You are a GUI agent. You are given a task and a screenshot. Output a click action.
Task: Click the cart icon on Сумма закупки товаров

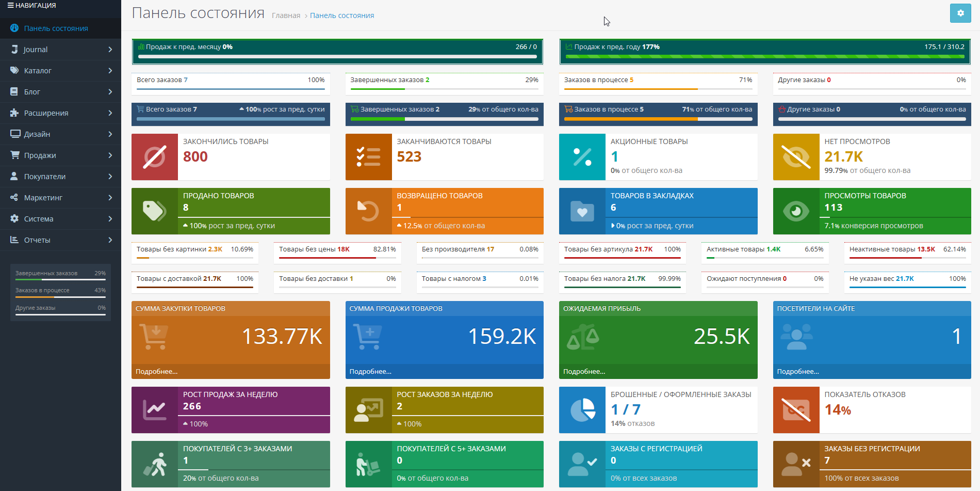tap(153, 336)
